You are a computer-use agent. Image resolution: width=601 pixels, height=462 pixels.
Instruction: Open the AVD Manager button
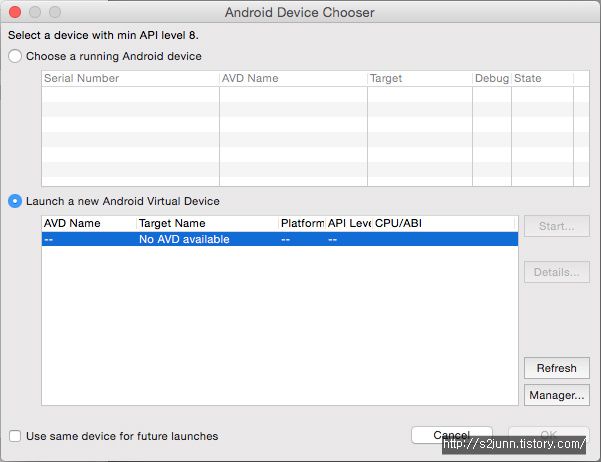click(557, 395)
